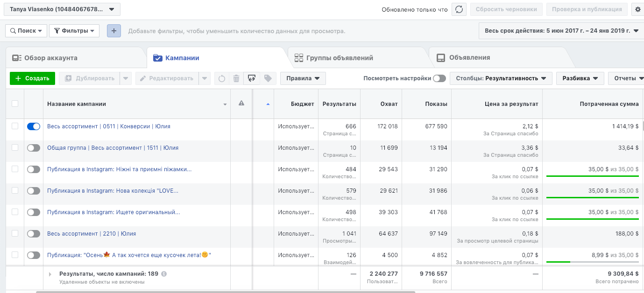This screenshot has width=644, height=293.
Task: Click the warning triangle column header
Action: (241, 104)
